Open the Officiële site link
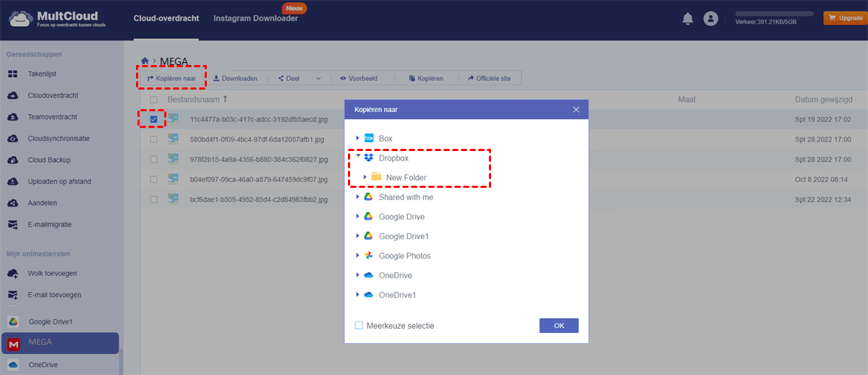 [490, 78]
